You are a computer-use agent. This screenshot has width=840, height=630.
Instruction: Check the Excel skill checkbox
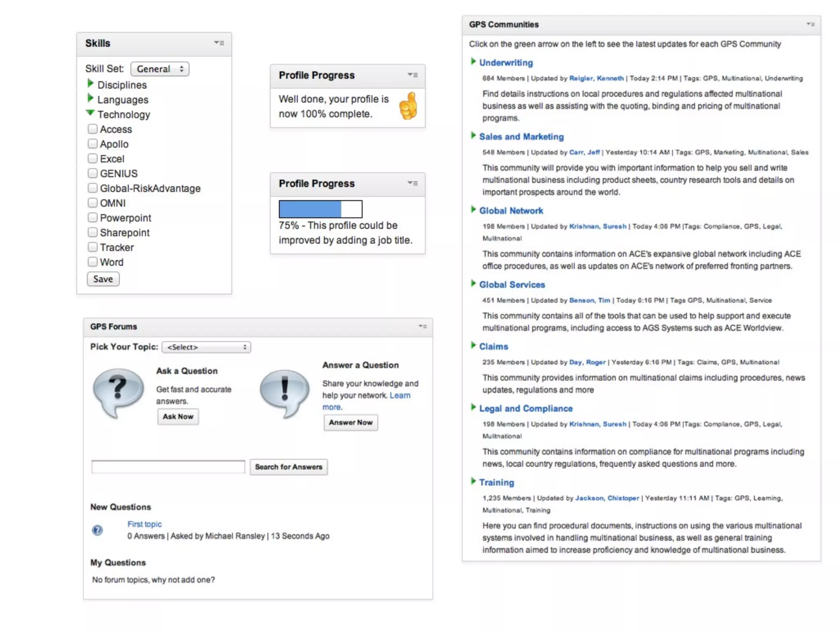pyautogui.click(x=93, y=158)
